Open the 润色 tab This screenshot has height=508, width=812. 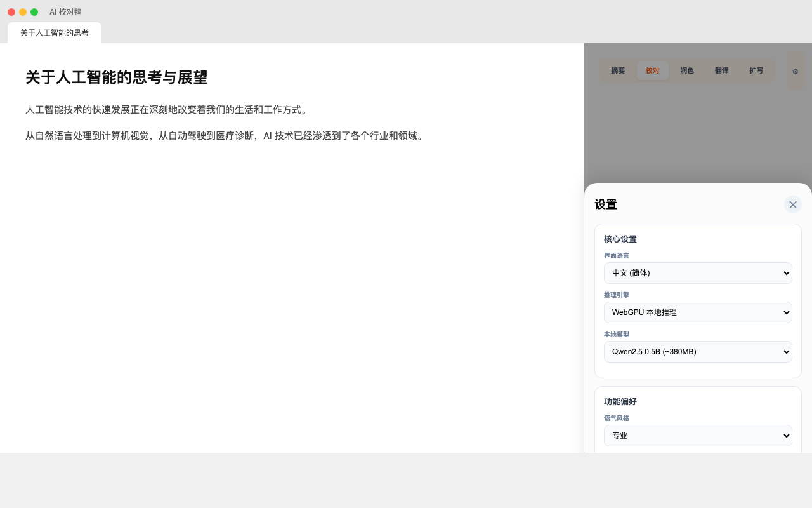[x=687, y=70]
